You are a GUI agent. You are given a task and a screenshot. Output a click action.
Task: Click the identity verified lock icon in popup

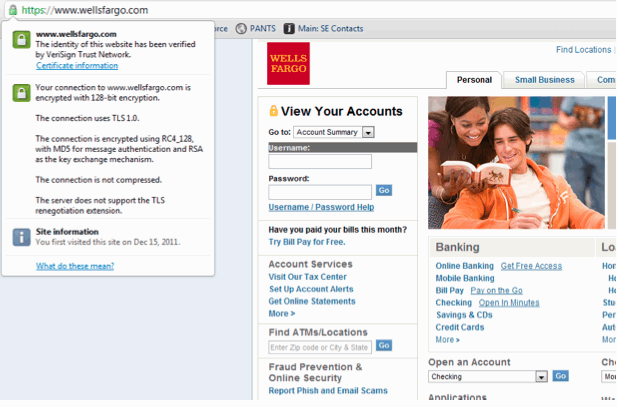pyautogui.click(x=21, y=39)
